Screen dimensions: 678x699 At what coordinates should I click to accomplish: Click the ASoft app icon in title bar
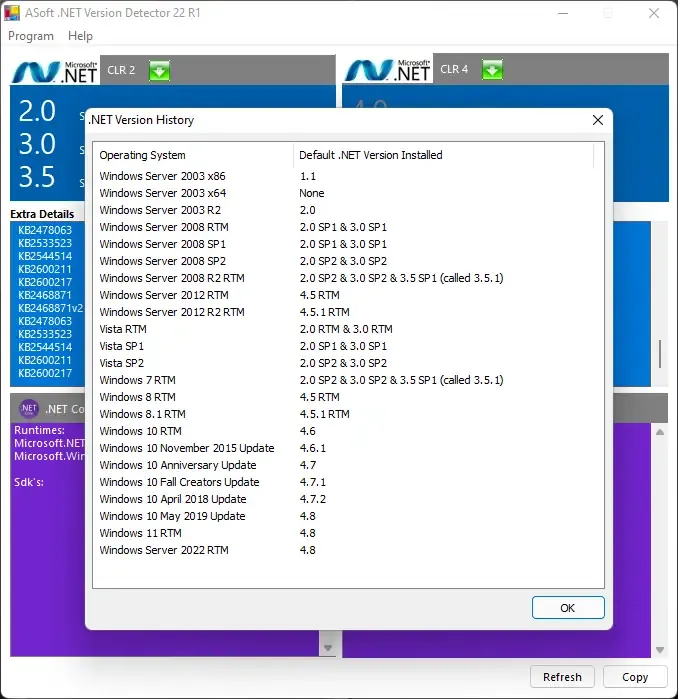click(12, 12)
